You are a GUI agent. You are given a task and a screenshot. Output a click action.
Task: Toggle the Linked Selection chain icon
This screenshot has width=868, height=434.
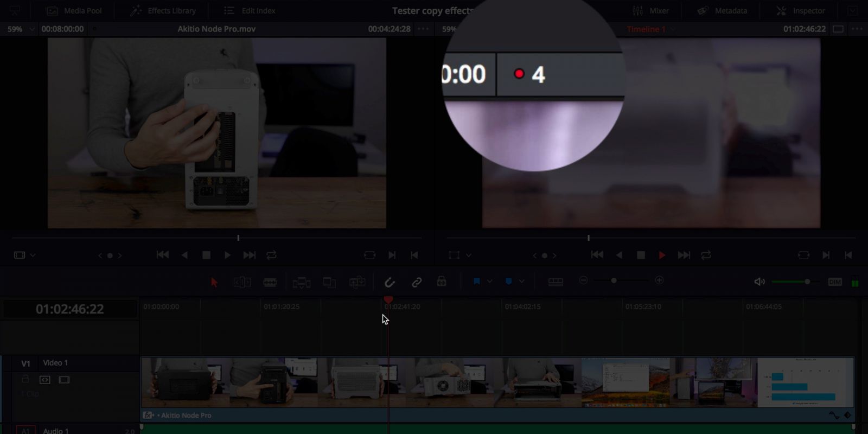(x=417, y=282)
